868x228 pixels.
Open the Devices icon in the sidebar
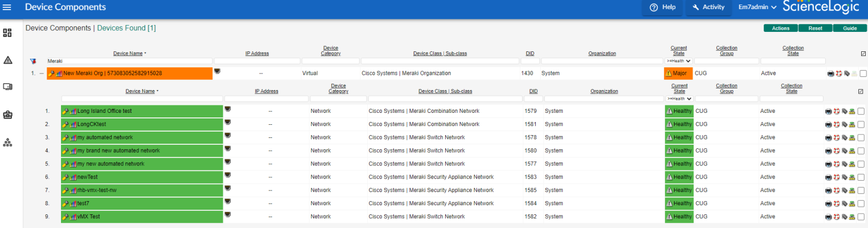pos(8,87)
